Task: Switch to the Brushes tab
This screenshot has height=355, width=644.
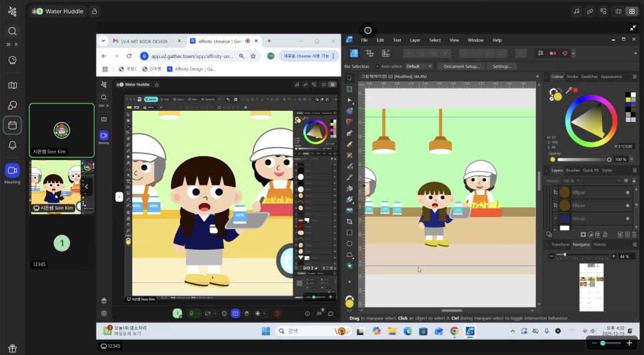Action: 573,170
